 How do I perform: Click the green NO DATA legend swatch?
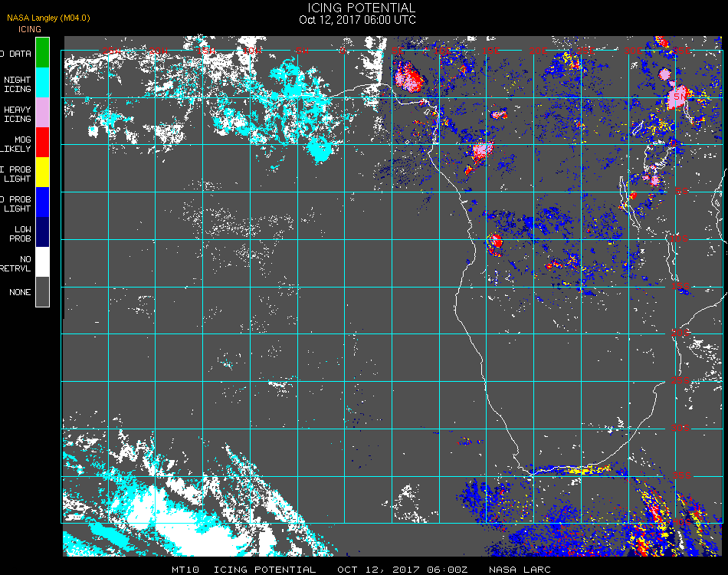42,52
